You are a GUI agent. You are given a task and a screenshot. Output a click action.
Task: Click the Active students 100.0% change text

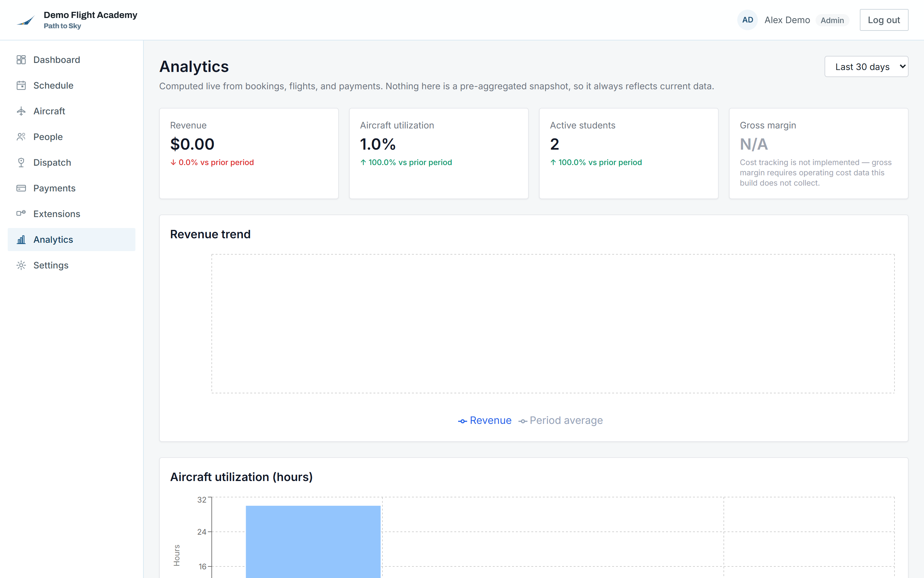pyautogui.click(x=596, y=162)
